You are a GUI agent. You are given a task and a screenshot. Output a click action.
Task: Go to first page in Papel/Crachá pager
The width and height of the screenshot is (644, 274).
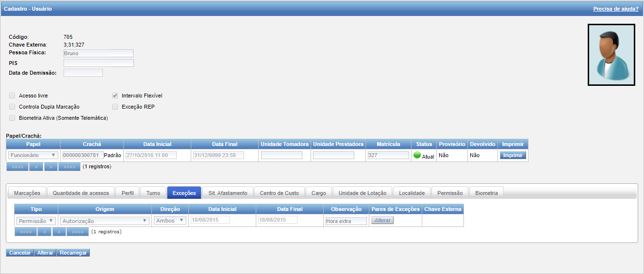coord(17,167)
